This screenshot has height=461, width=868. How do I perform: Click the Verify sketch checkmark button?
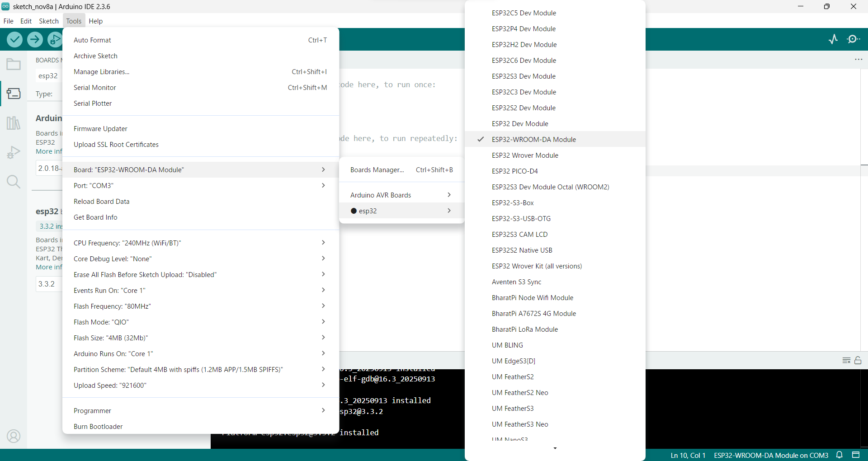point(15,40)
